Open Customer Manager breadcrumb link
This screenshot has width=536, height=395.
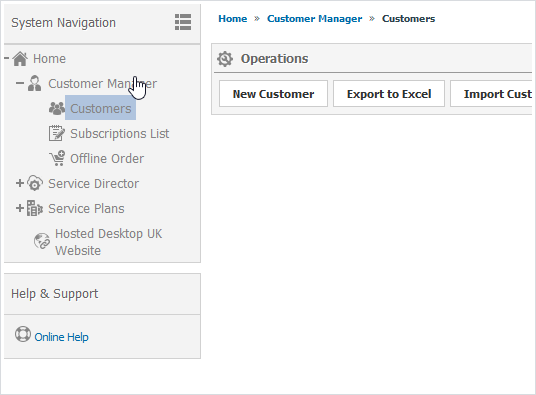coord(314,18)
